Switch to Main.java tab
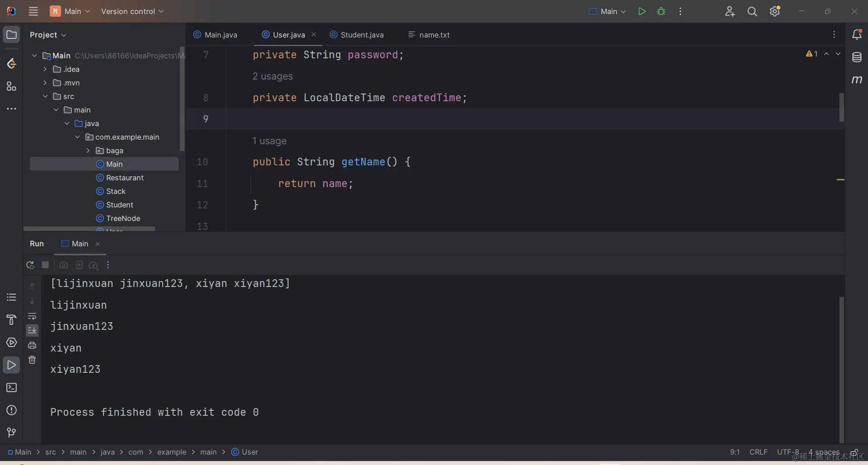The height and width of the screenshot is (465, 868). (x=215, y=35)
